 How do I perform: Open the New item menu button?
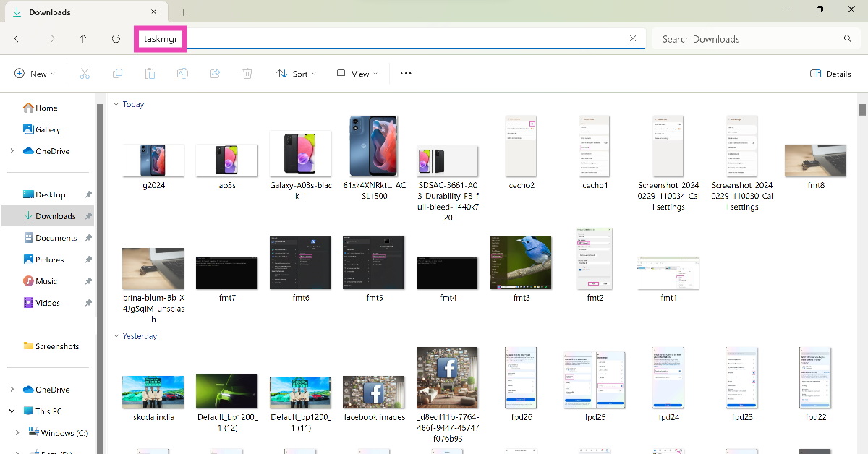(x=33, y=74)
